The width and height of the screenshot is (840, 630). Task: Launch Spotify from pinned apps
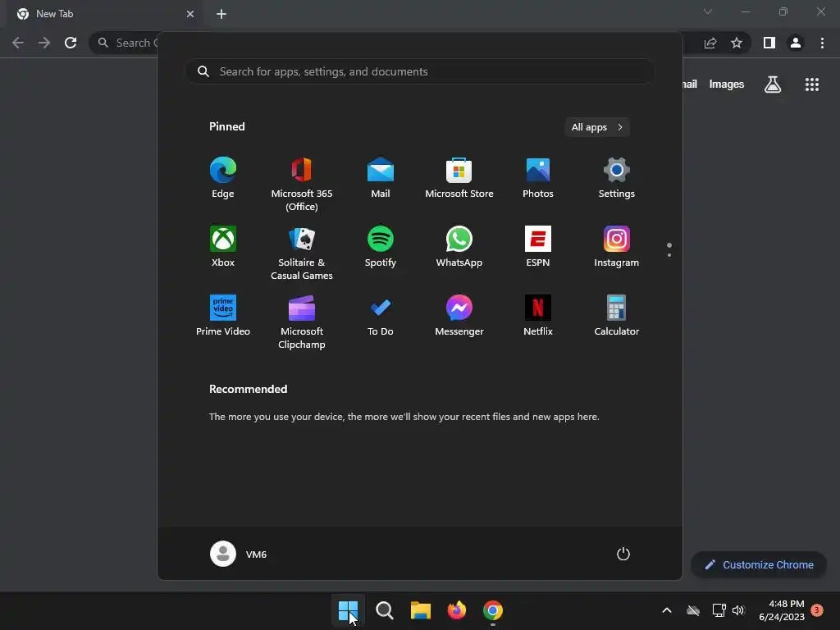[381, 247]
